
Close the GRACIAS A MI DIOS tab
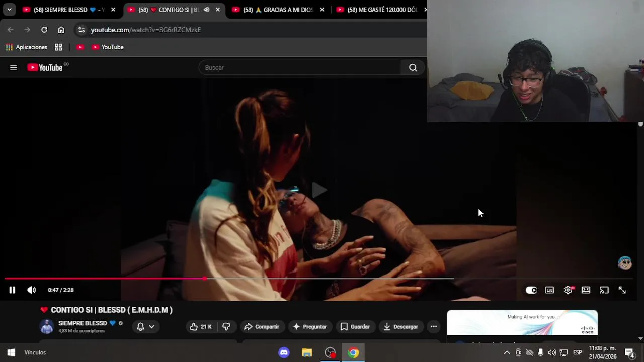coord(322,10)
